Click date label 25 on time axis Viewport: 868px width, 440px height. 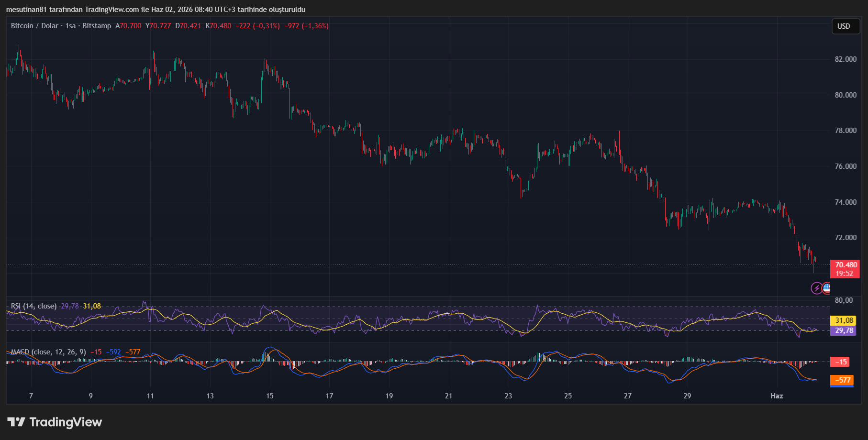coord(568,396)
